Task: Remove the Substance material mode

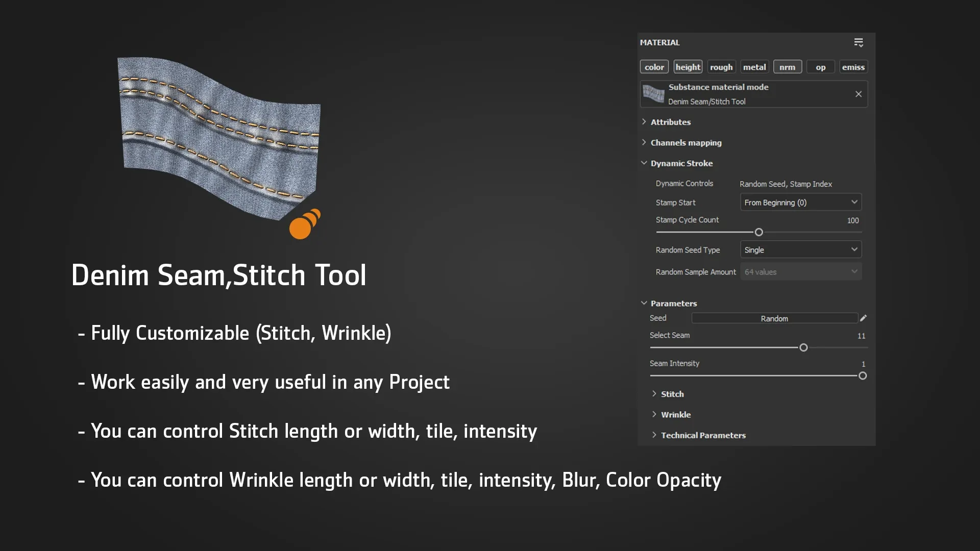Action: pyautogui.click(x=859, y=94)
